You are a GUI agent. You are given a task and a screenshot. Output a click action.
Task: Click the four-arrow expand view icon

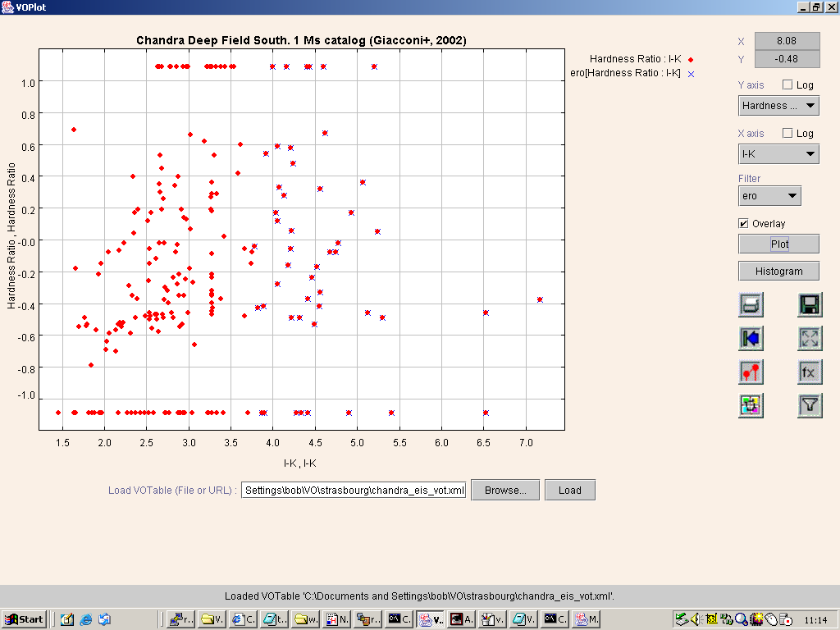coord(810,338)
